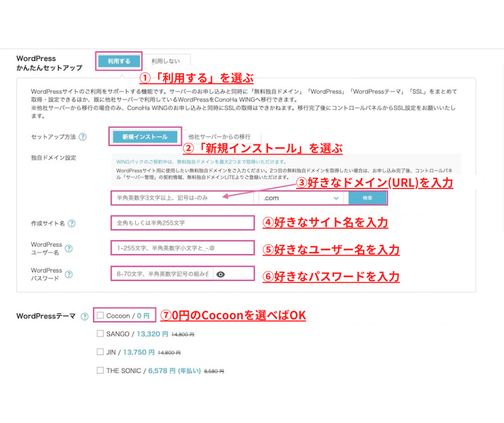Open help icon next to WordPressパスワード
This screenshot has height=423, width=504.
[x=69, y=274]
